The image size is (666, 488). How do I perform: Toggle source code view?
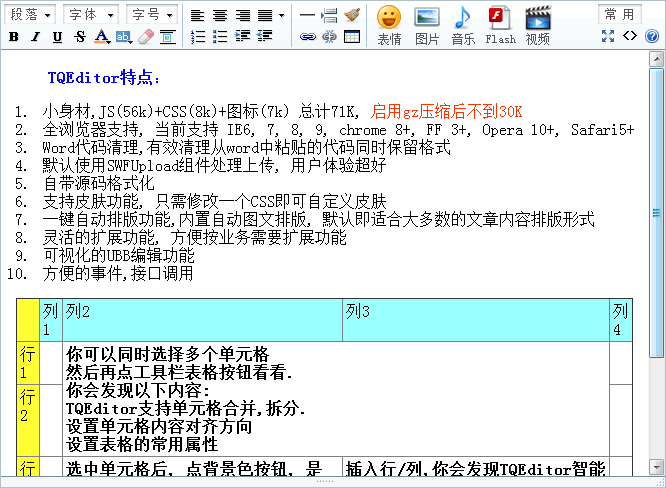(629, 36)
